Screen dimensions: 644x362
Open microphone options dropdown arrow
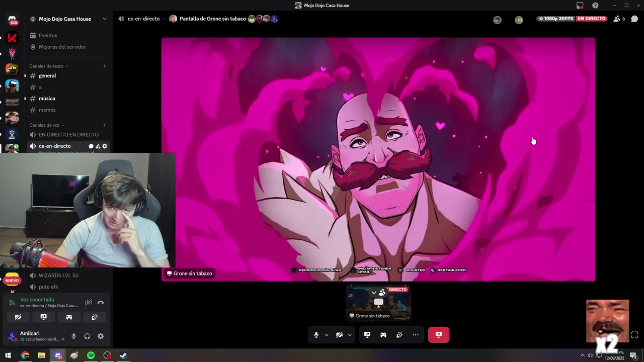click(327, 335)
